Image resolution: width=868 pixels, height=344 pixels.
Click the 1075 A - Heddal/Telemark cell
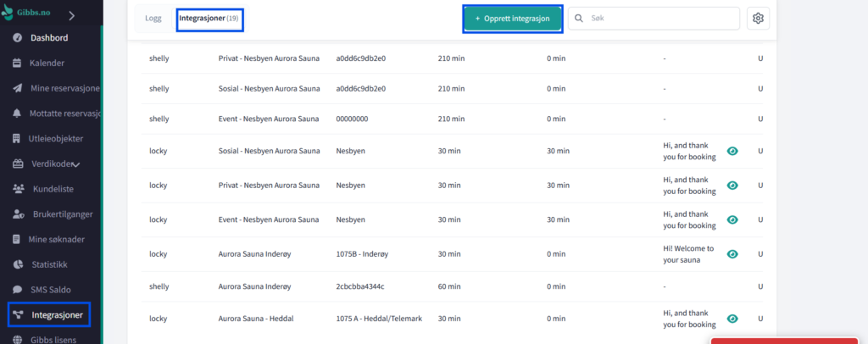coord(379,319)
